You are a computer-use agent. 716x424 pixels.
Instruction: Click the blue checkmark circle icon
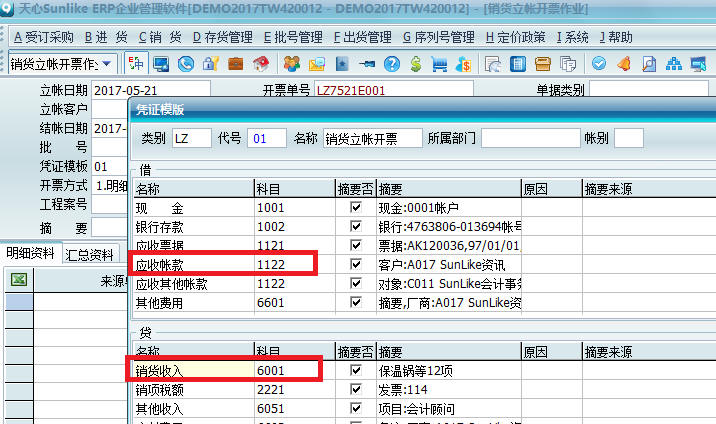[599, 63]
